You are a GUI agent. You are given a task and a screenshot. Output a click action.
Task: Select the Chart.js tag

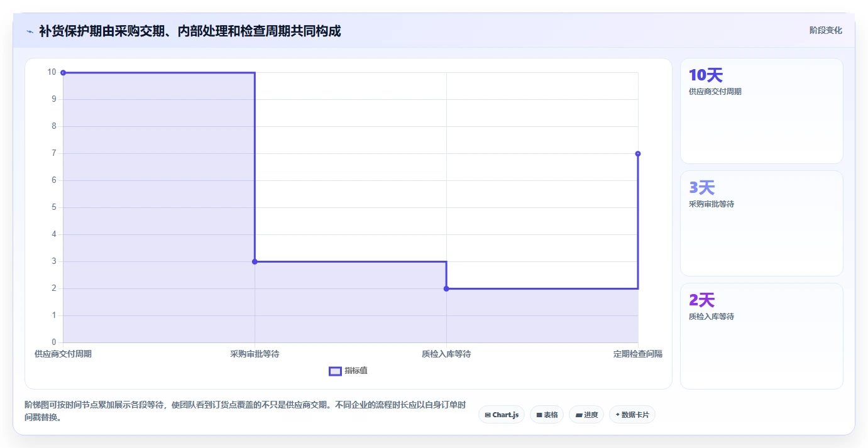(502, 415)
